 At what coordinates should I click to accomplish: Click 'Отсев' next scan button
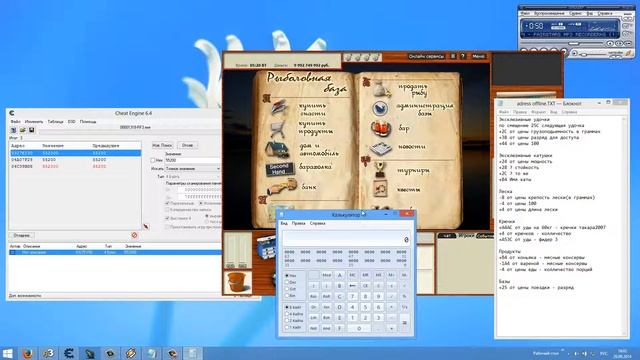pos(187,145)
